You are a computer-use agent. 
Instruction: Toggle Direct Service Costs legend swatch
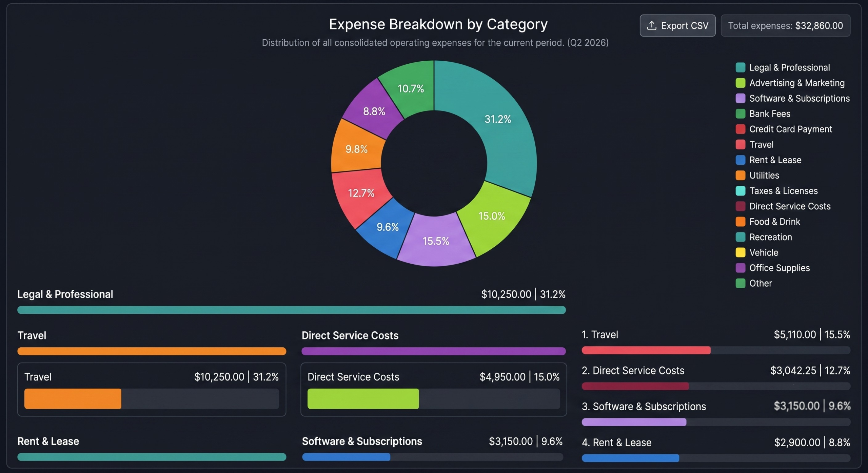tap(741, 206)
